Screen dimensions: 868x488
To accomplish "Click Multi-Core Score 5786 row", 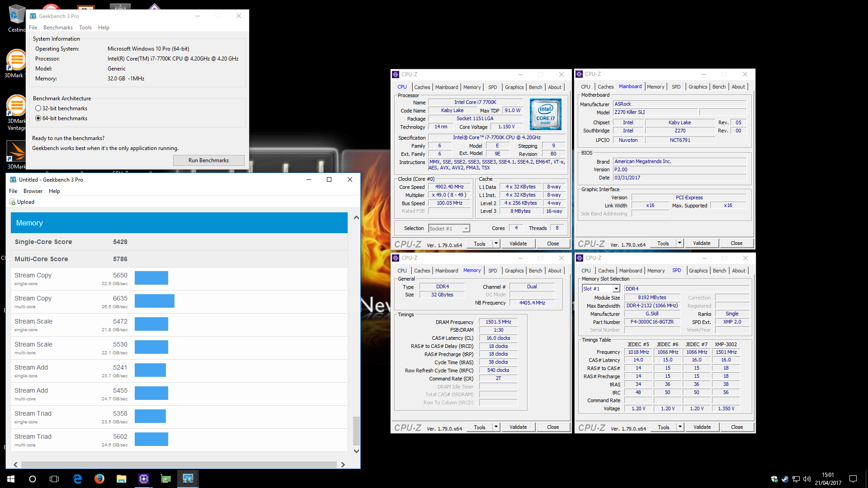I will coord(179,259).
